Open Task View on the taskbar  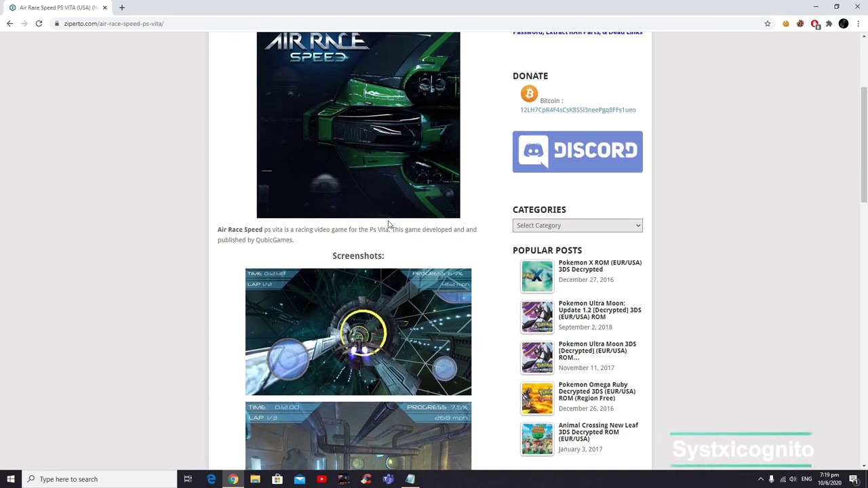pos(188,479)
